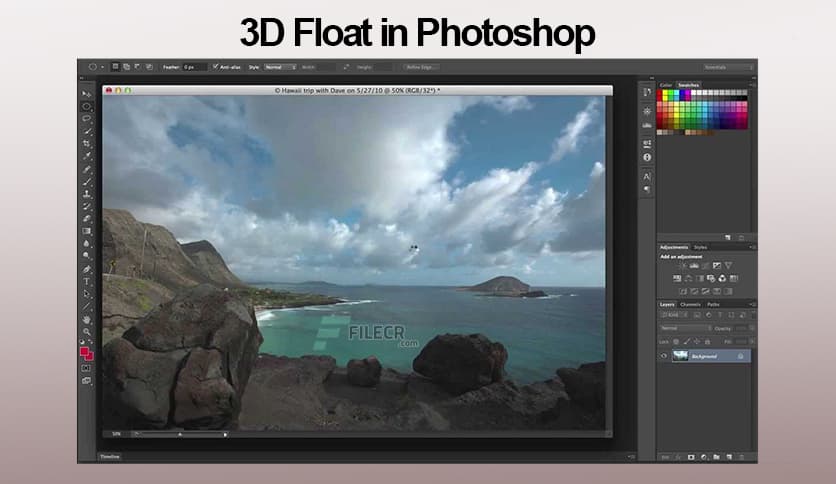
Task: Select the Elliptical Marquee tool
Action: [86, 107]
